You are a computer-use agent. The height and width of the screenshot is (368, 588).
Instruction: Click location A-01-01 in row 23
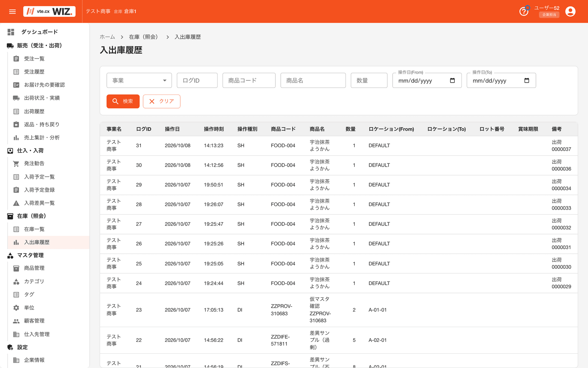point(378,310)
